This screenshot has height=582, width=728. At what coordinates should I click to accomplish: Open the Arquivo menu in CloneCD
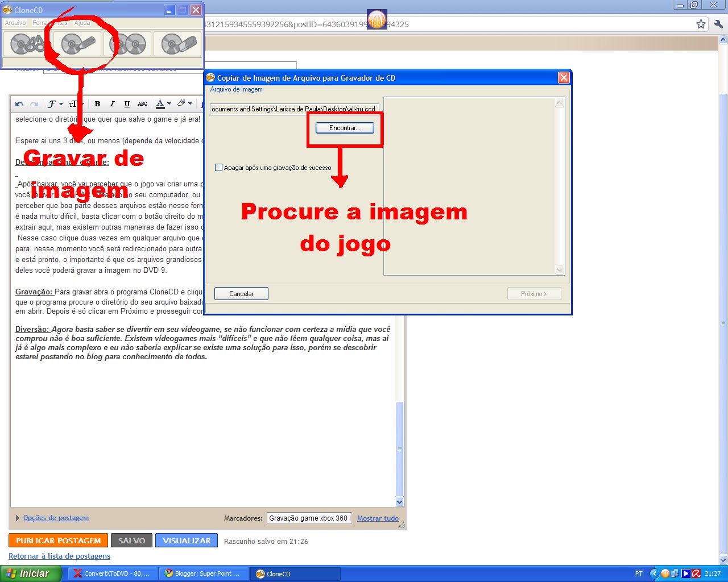click(x=15, y=23)
